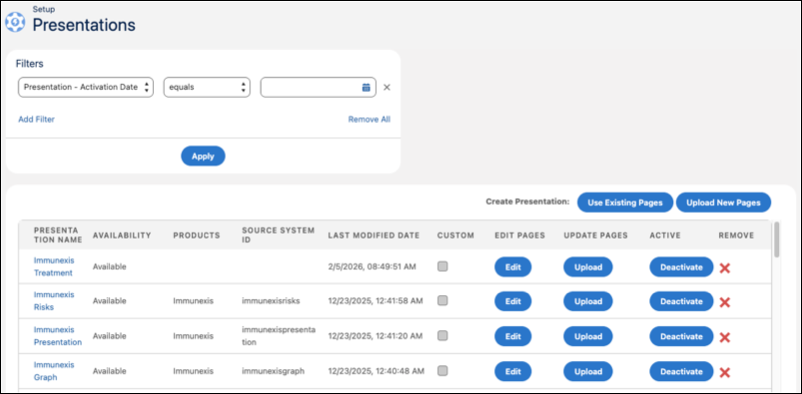Remove the Immunexis Risks presentation

click(724, 302)
